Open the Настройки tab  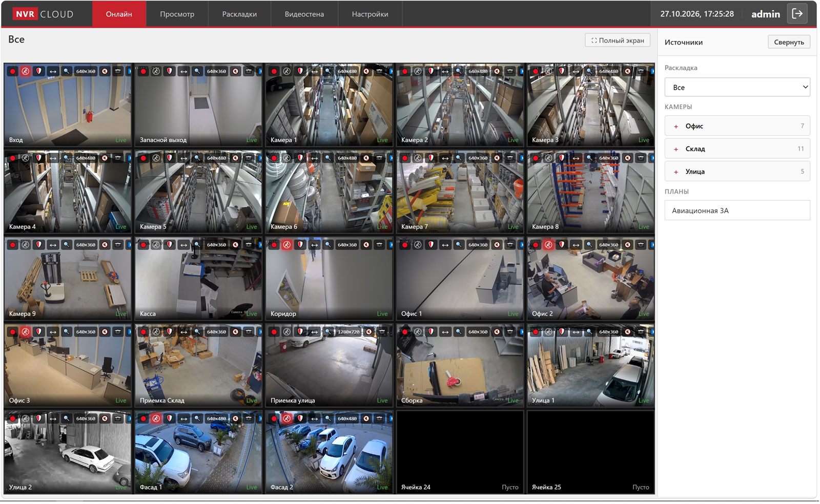coord(370,14)
